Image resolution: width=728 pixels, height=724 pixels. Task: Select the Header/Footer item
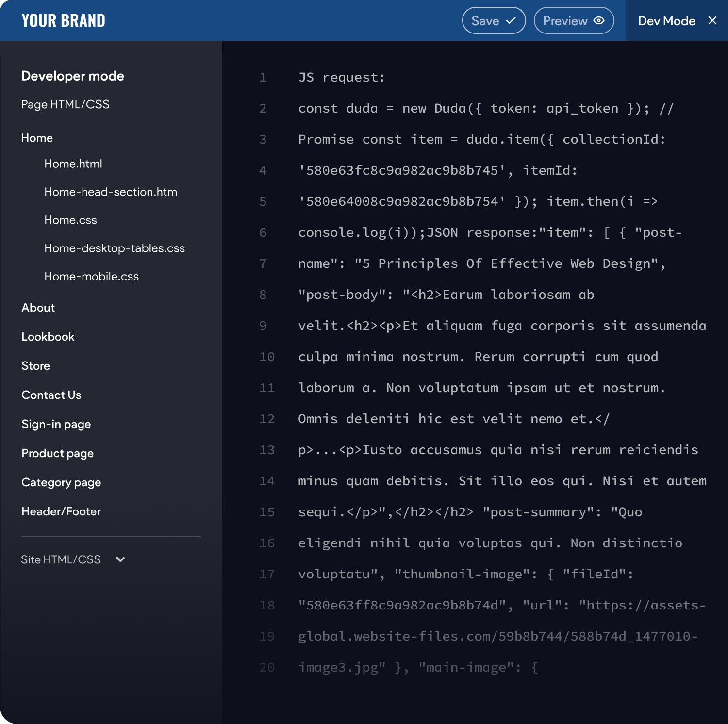point(61,511)
